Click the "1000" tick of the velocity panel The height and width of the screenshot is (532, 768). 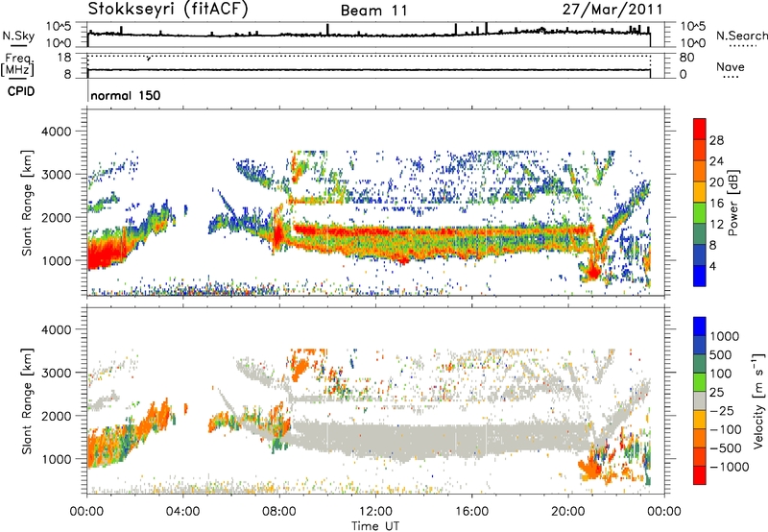(56, 459)
